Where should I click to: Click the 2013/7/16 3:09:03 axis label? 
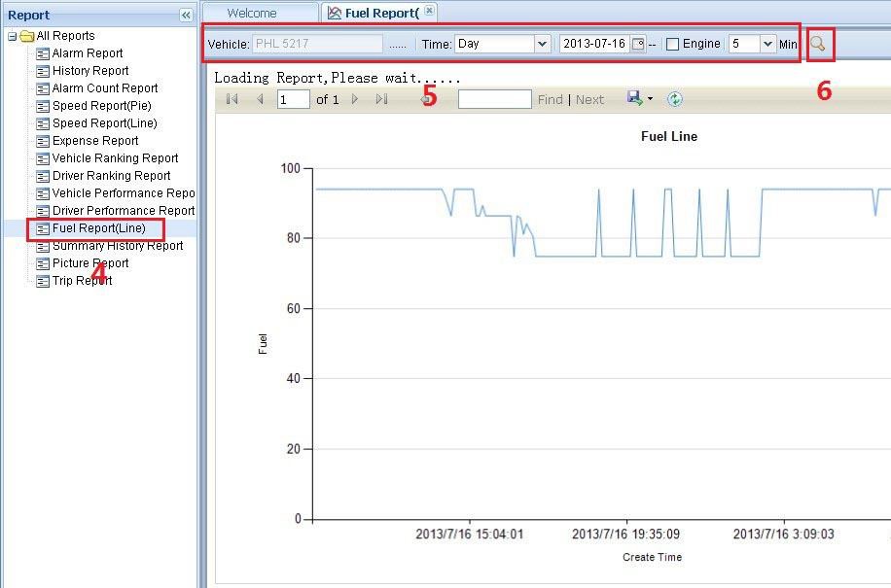click(784, 535)
